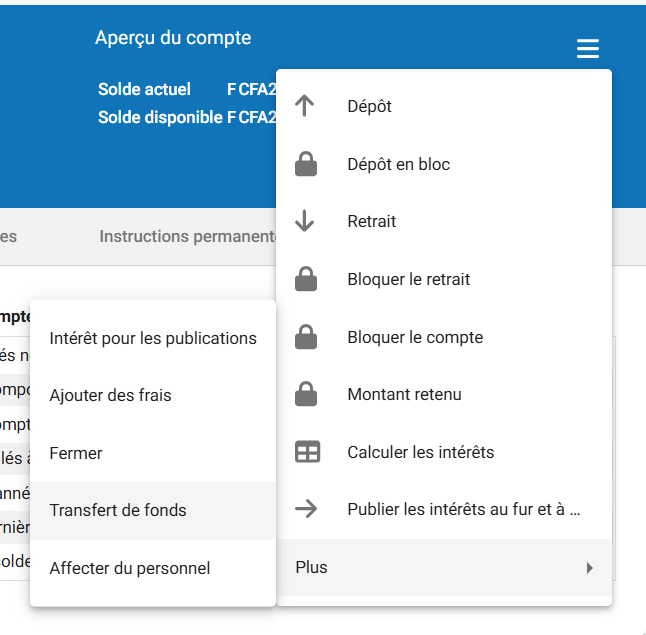Image resolution: width=646 pixels, height=635 pixels.
Task: Expand the Plus submenu arrow
Action: tap(590, 568)
